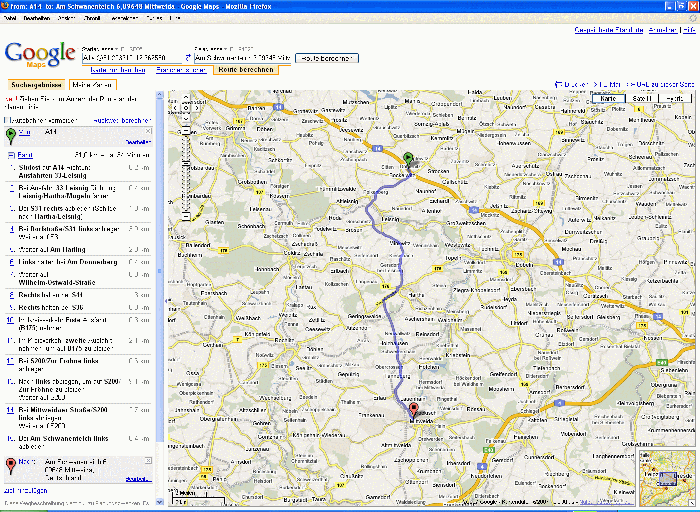Click direction step 10 about the B175 roundabout
The height and width of the screenshot is (512, 700).
[x=78, y=324]
